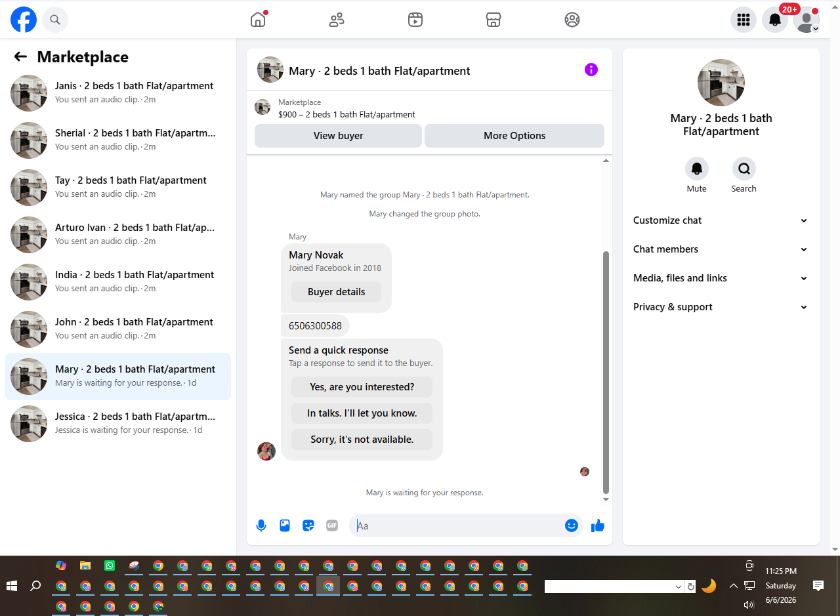Screen dimensions: 840x616
Task: Open the Arturo Ivan conversation
Action: point(118,235)
